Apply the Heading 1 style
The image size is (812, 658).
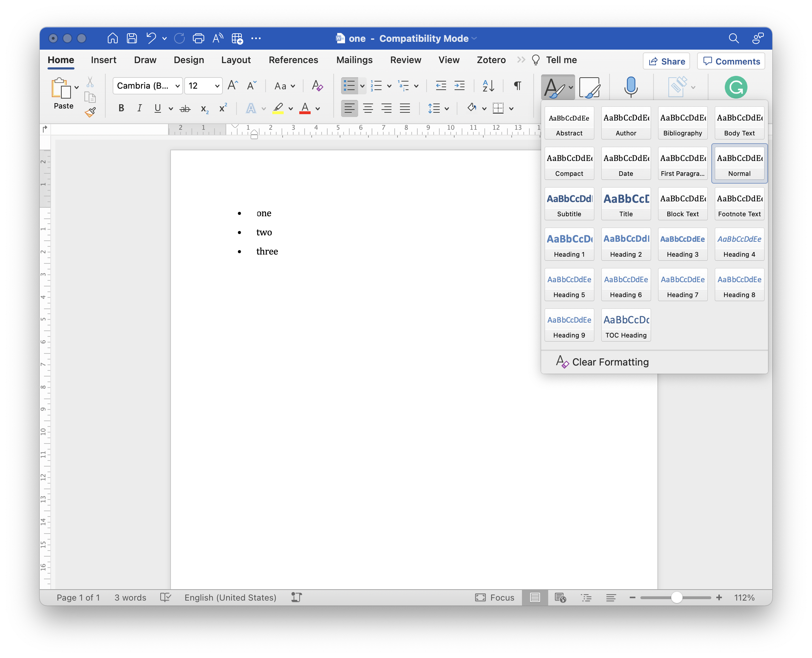[569, 244]
